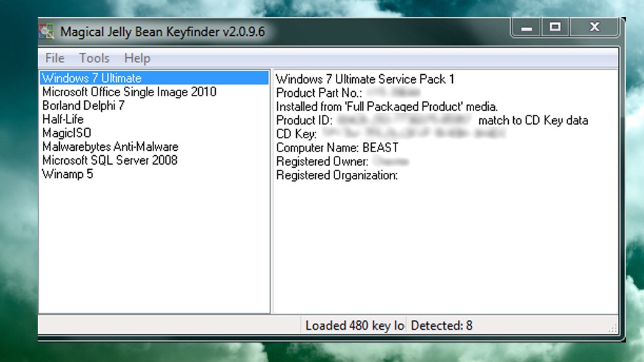This screenshot has height=362, width=644.
Task: Minimize the Keyfinder window
Action: [526, 27]
